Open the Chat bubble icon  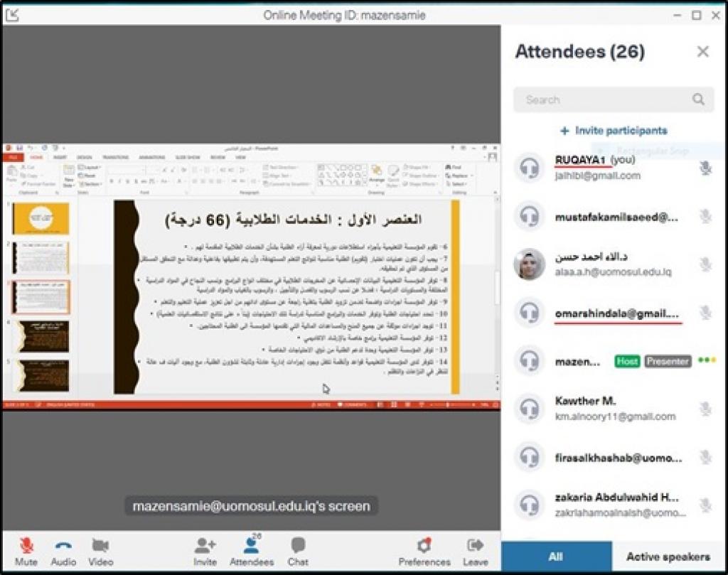pos(298,546)
